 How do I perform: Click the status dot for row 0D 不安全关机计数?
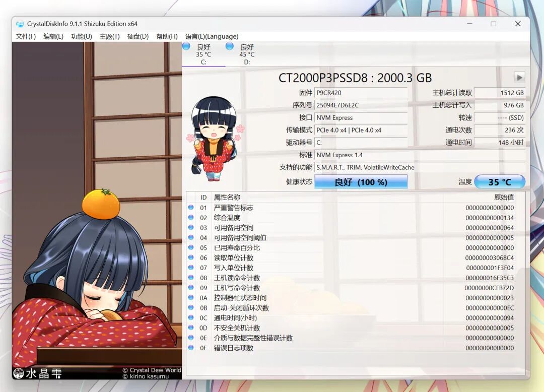(191, 328)
